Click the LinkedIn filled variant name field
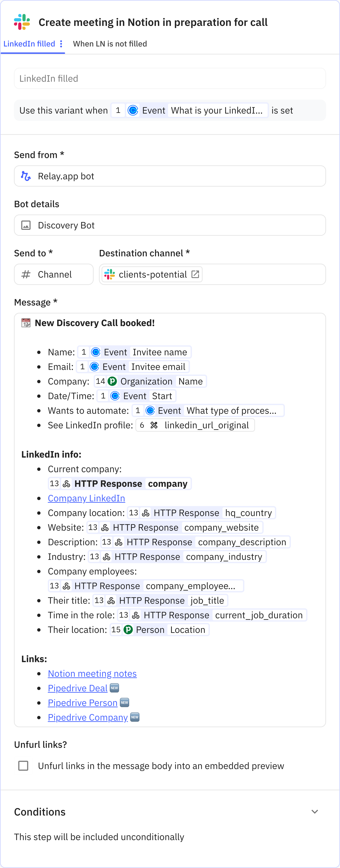 (x=170, y=79)
